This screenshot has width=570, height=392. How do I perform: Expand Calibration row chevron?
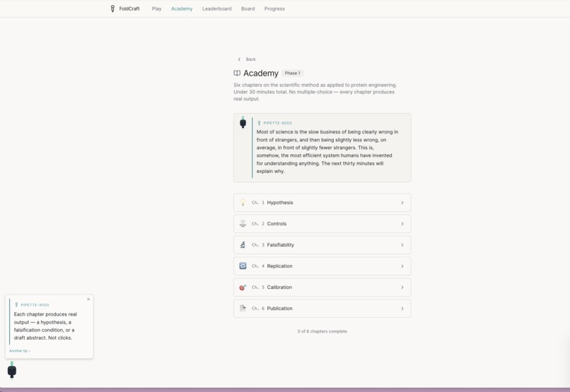pyautogui.click(x=402, y=287)
